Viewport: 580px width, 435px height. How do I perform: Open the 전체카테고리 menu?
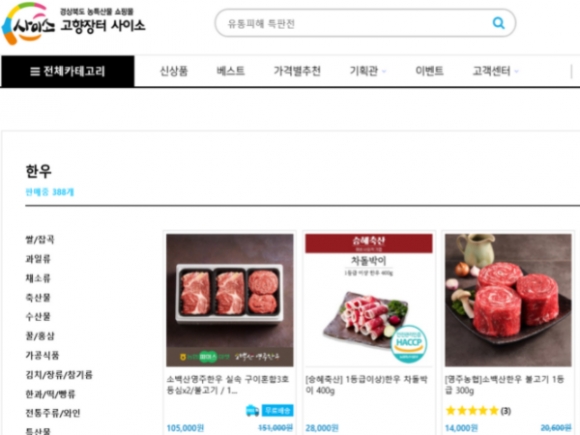[x=68, y=71]
